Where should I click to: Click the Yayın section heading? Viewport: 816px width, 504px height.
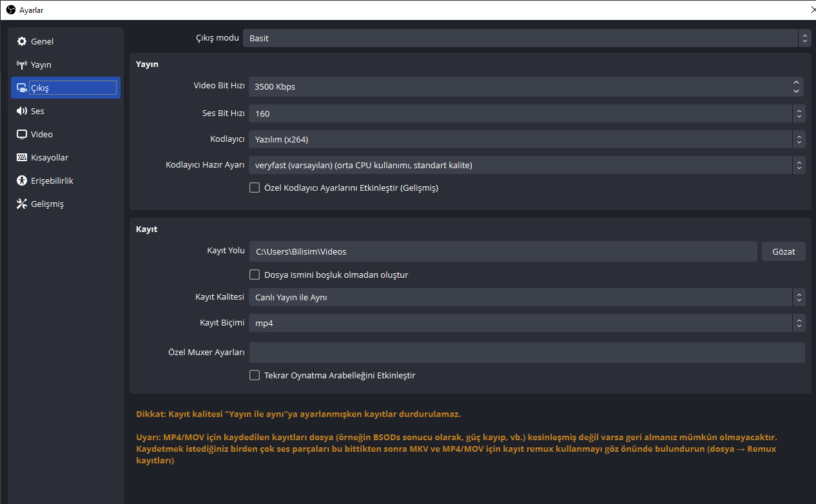147,64
